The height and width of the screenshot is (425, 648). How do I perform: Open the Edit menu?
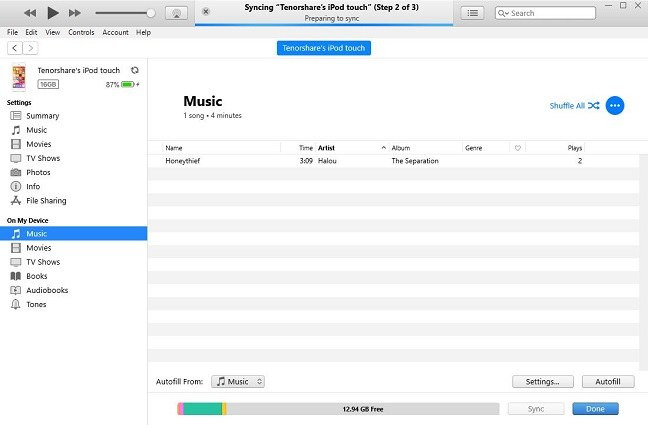point(31,32)
